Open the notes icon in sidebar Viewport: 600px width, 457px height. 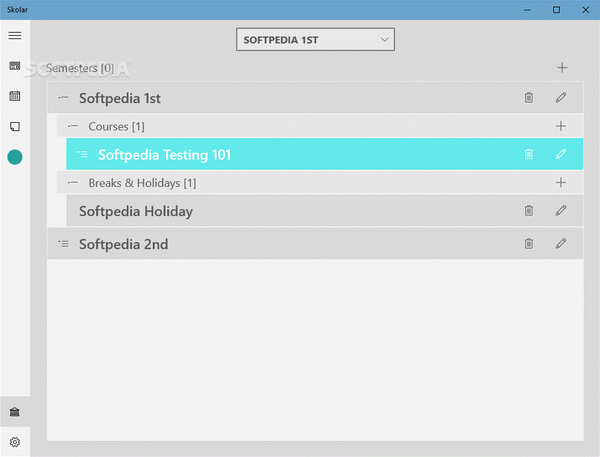point(15,126)
